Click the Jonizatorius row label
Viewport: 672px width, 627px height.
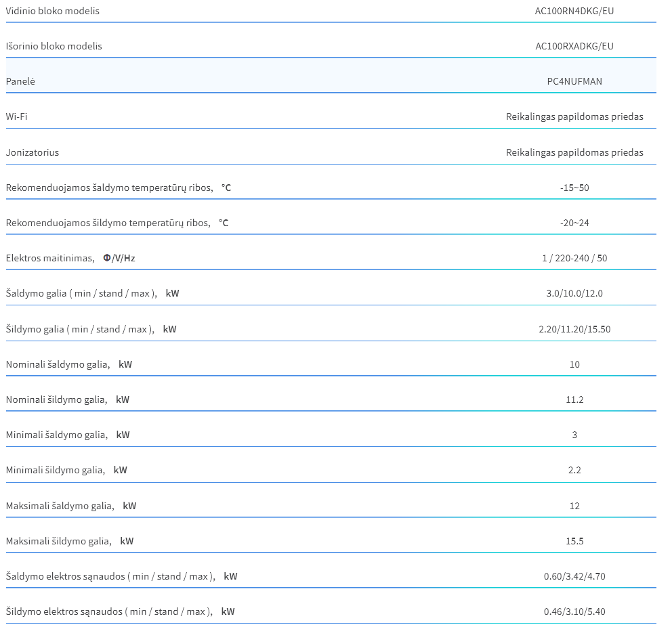click(x=33, y=152)
